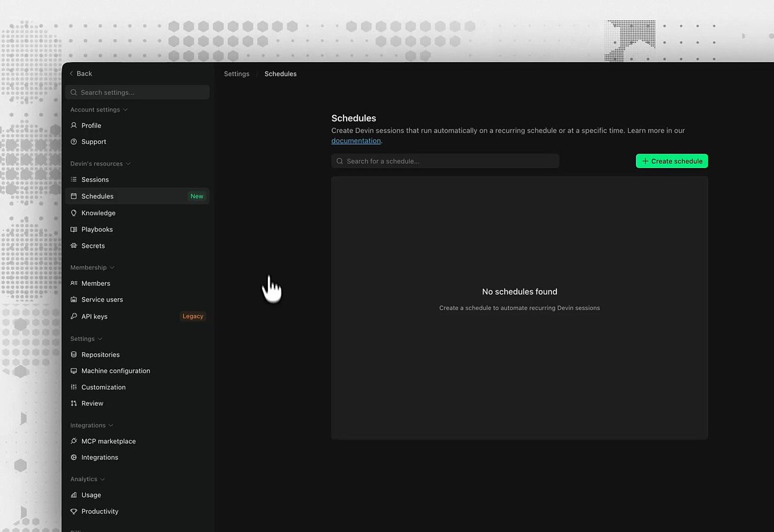Open the Customization settings page
Screen dimensions: 774x532
[x=103, y=387]
